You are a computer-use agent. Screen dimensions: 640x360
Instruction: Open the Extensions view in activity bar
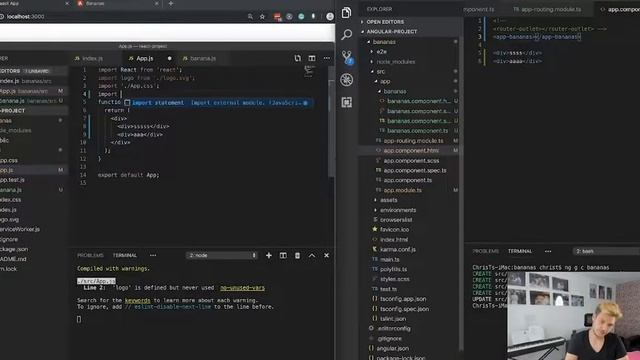tap(347, 102)
